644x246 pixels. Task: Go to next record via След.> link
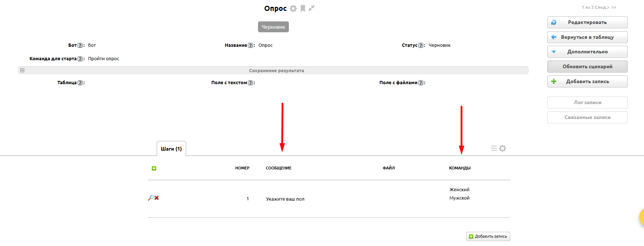pyautogui.click(x=602, y=7)
